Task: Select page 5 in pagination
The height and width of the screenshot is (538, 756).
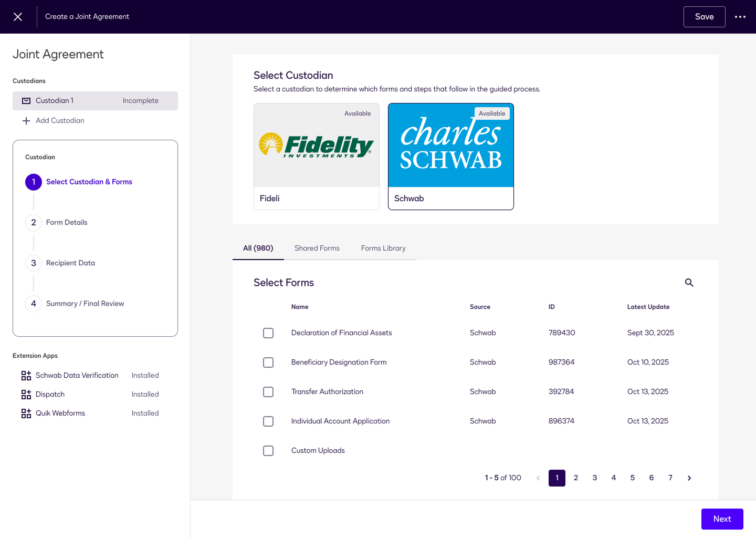Action: [x=633, y=478]
